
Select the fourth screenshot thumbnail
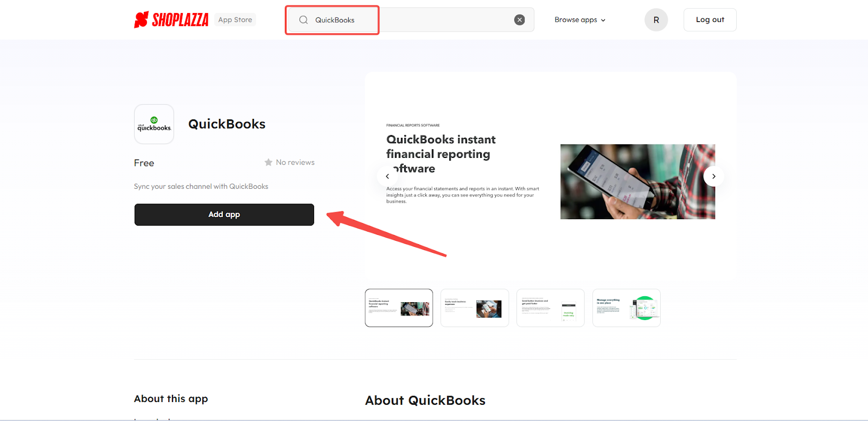pos(627,308)
